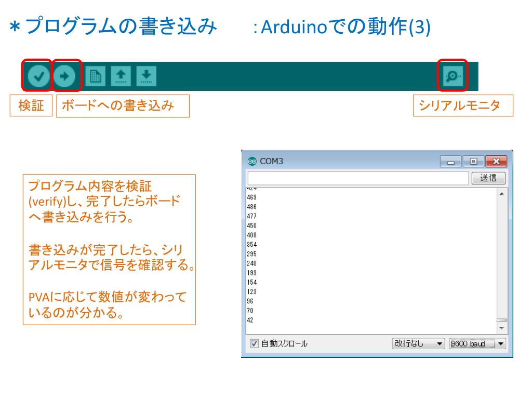Click the 送信 send button

tap(488, 178)
